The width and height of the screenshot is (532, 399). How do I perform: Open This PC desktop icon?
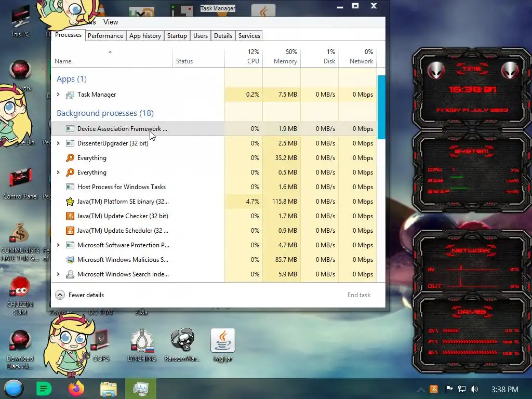tap(20, 22)
